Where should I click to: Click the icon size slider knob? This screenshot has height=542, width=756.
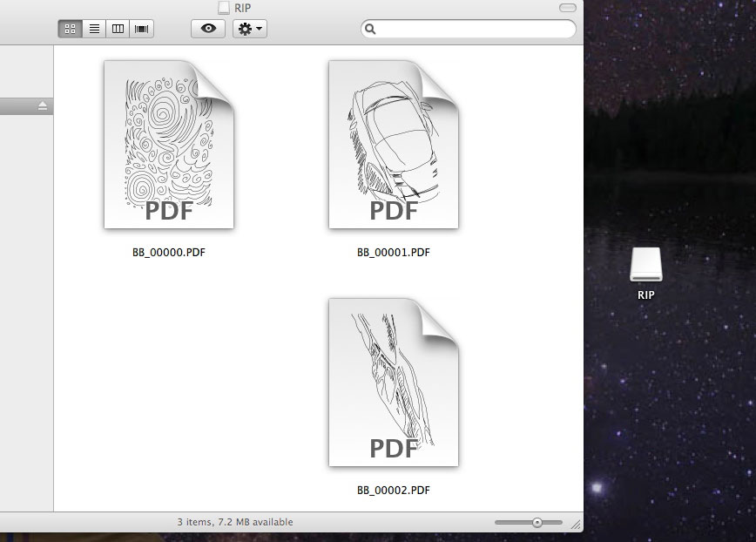click(x=537, y=522)
